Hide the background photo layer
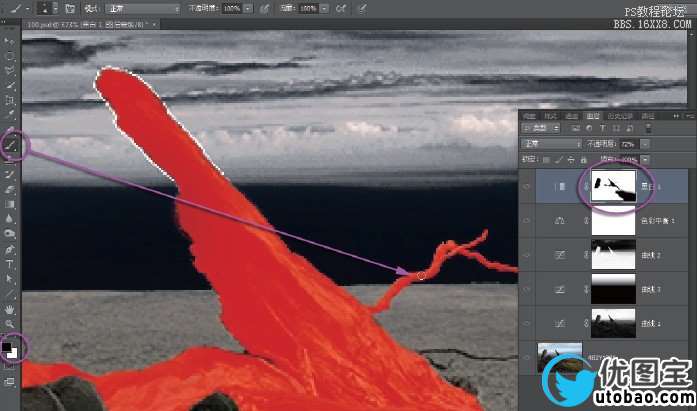This screenshot has height=411, width=697. click(527, 358)
